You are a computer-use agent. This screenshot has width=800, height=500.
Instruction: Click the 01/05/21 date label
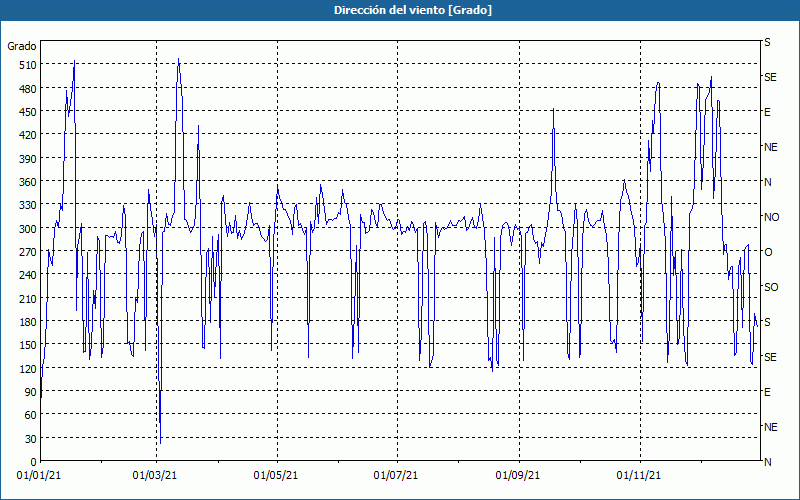276,476
